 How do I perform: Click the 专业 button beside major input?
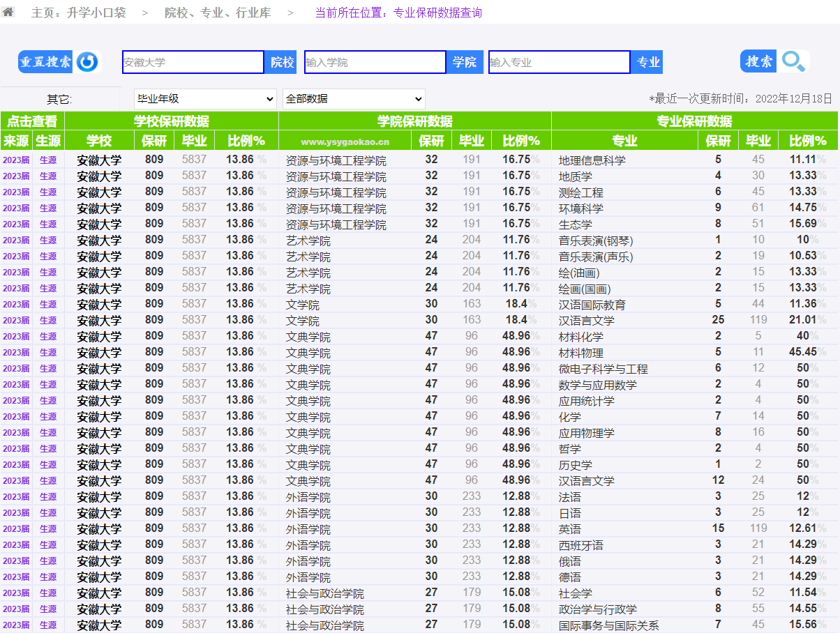[647, 62]
